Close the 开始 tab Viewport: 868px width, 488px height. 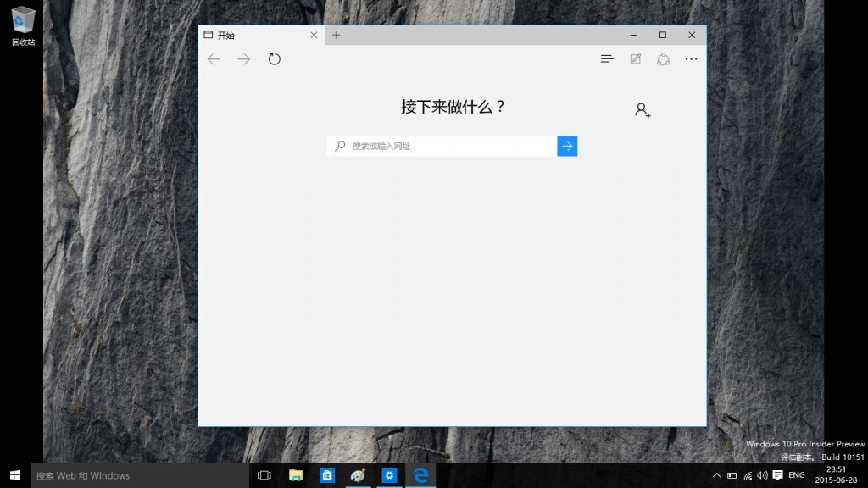(314, 35)
